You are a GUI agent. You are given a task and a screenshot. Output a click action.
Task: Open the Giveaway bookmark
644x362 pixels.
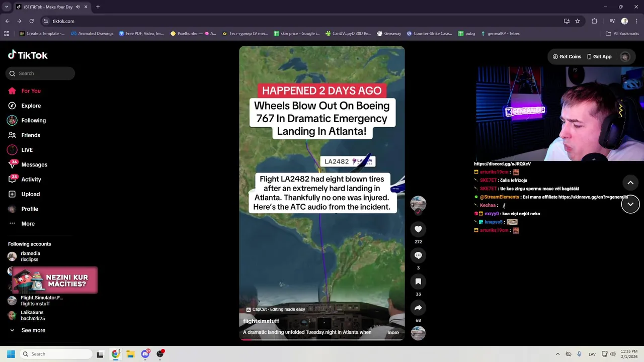coord(389,34)
